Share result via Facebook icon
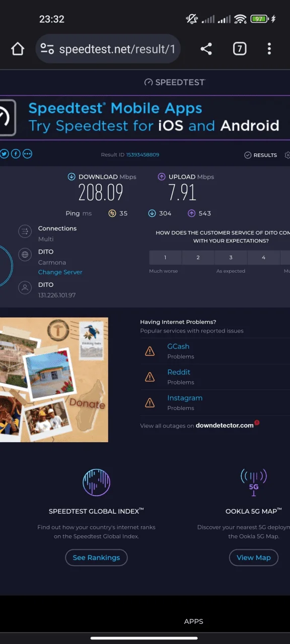 [x=16, y=154]
